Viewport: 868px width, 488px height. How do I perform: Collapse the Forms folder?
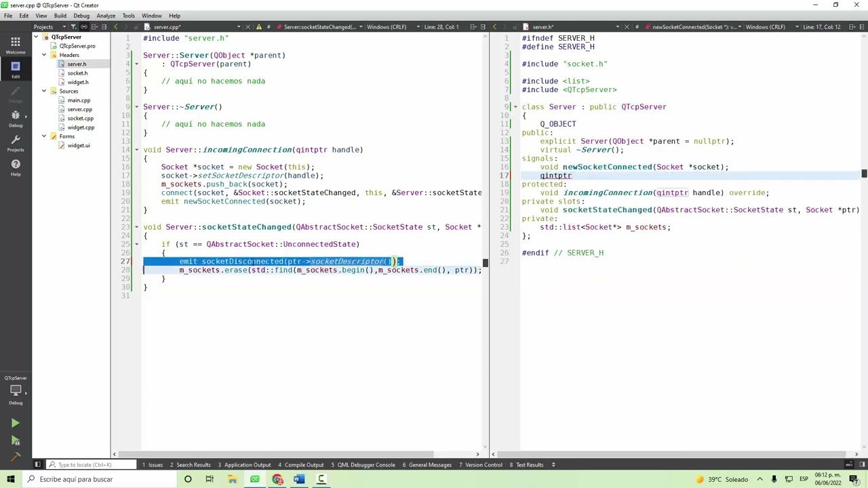(44, 136)
